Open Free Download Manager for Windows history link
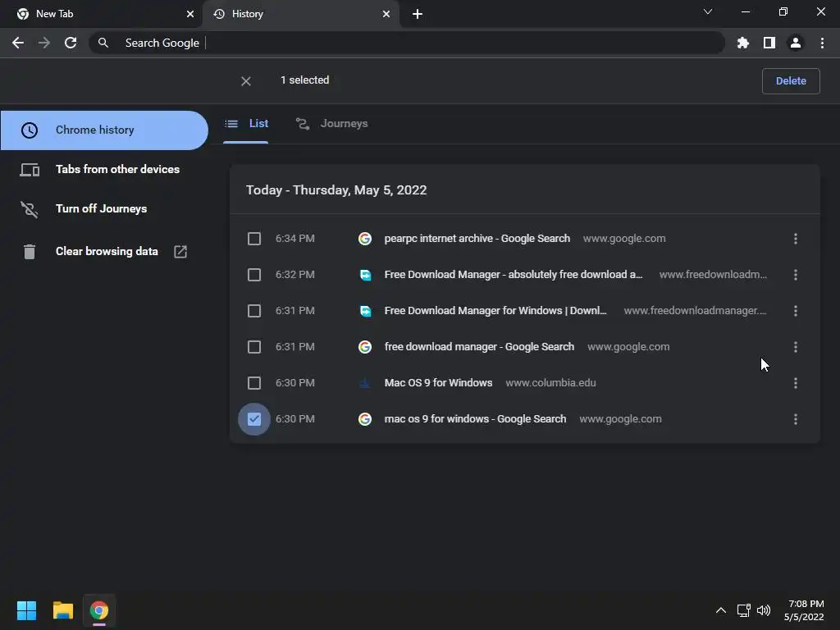Viewport: 840px width, 630px height. point(495,311)
